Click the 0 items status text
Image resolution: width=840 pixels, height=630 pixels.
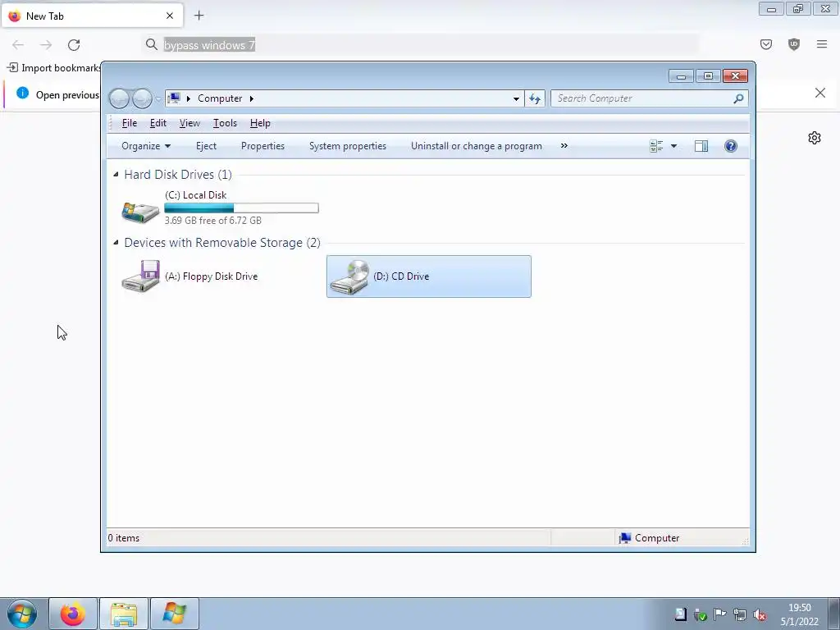(x=124, y=538)
